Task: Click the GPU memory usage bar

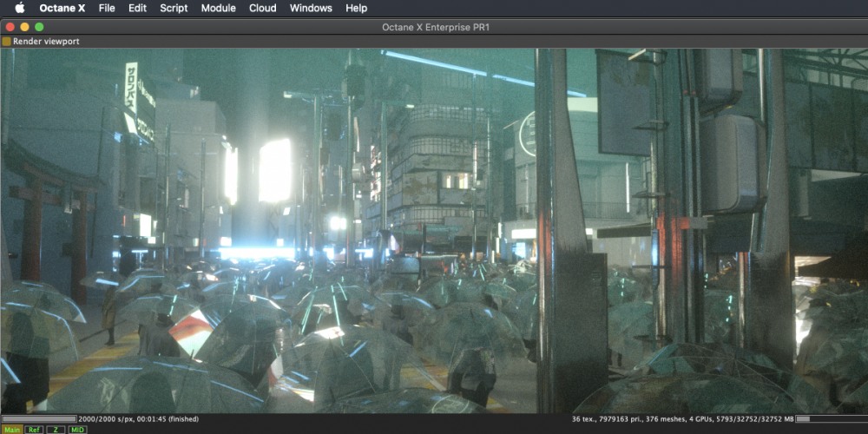Action: tap(829, 418)
